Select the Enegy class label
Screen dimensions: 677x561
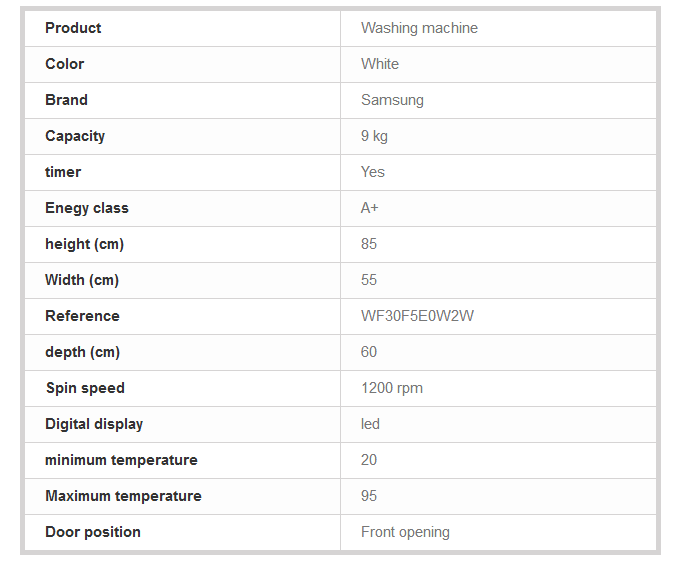click(x=87, y=208)
